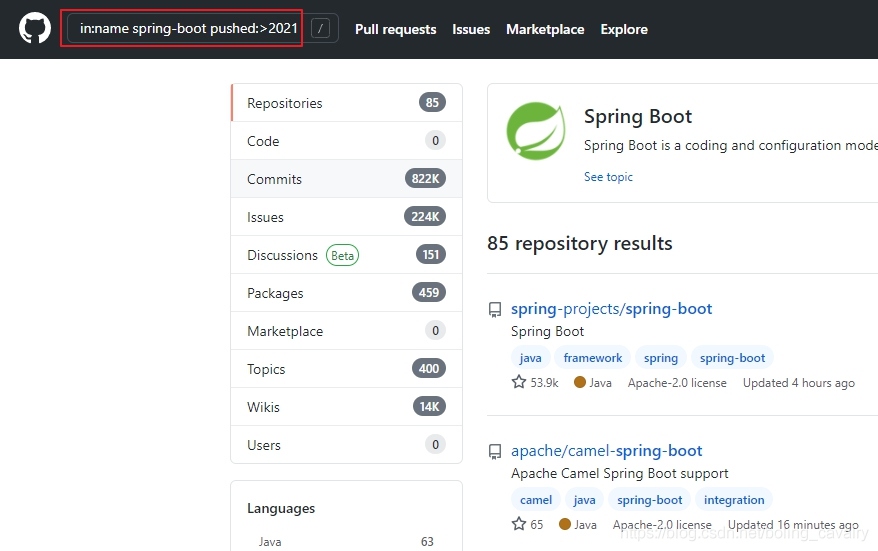Click the star icon next to 65
This screenshot has height=551, width=878.
click(x=519, y=524)
